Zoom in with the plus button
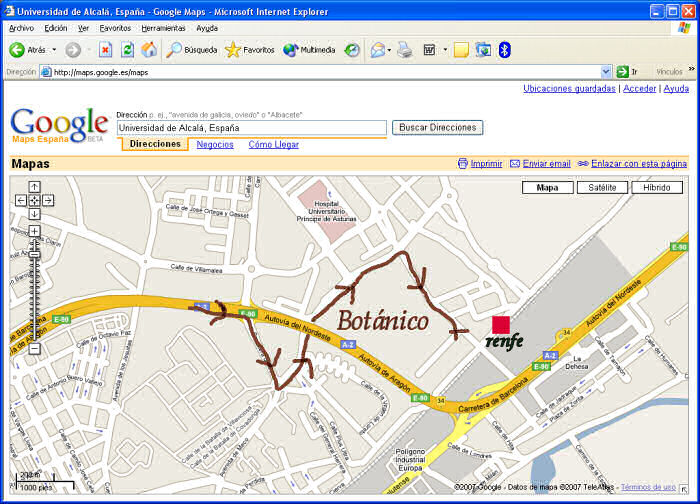The image size is (700, 504). pyautogui.click(x=34, y=231)
